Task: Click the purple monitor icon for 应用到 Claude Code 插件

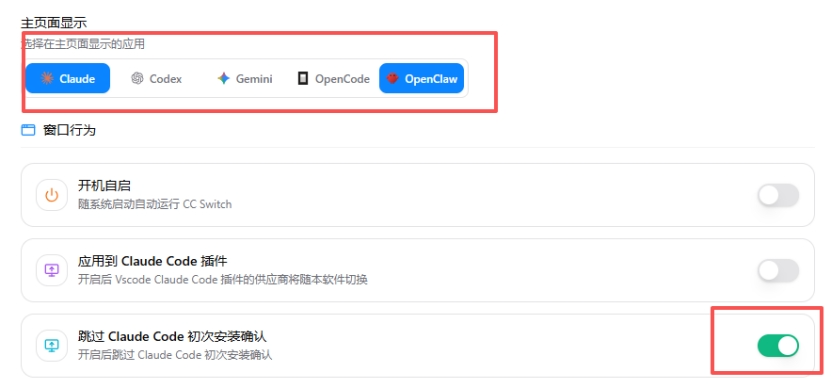Action: (x=51, y=270)
